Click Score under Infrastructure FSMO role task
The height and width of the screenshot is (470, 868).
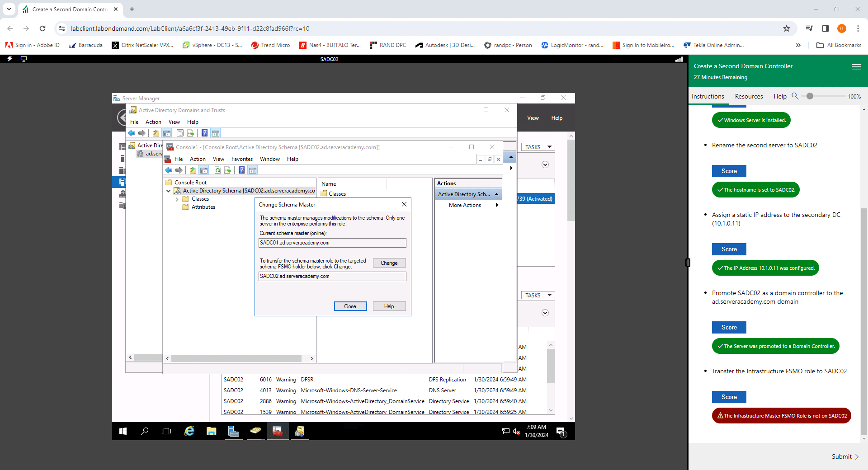click(x=729, y=397)
